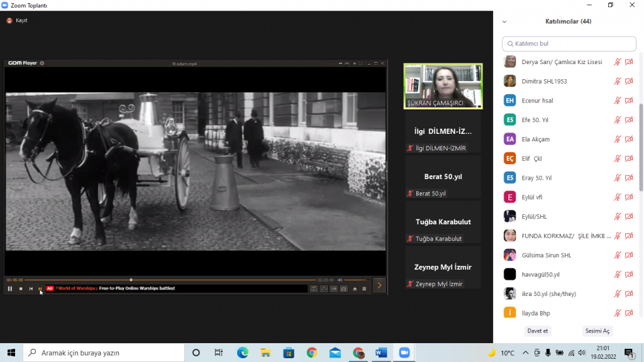Viewport: 644px width, 362px height.
Task: Click the Sesimi Aç button
Action: coord(597,331)
